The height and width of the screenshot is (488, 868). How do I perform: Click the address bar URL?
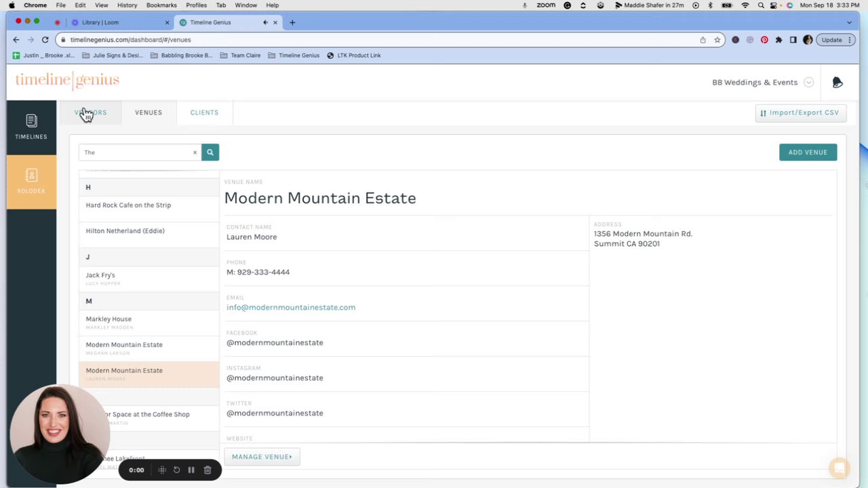point(130,40)
